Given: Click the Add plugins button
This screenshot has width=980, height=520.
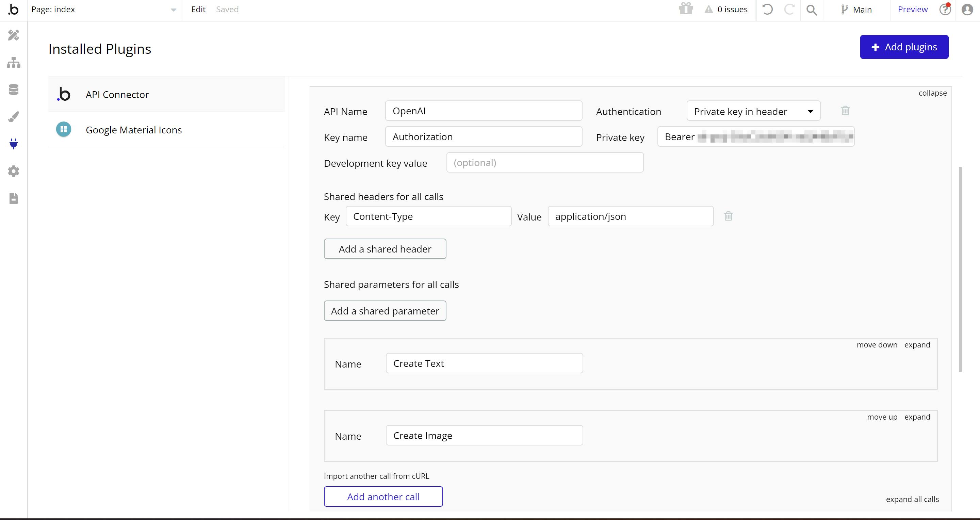Looking at the screenshot, I should click(904, 47).
